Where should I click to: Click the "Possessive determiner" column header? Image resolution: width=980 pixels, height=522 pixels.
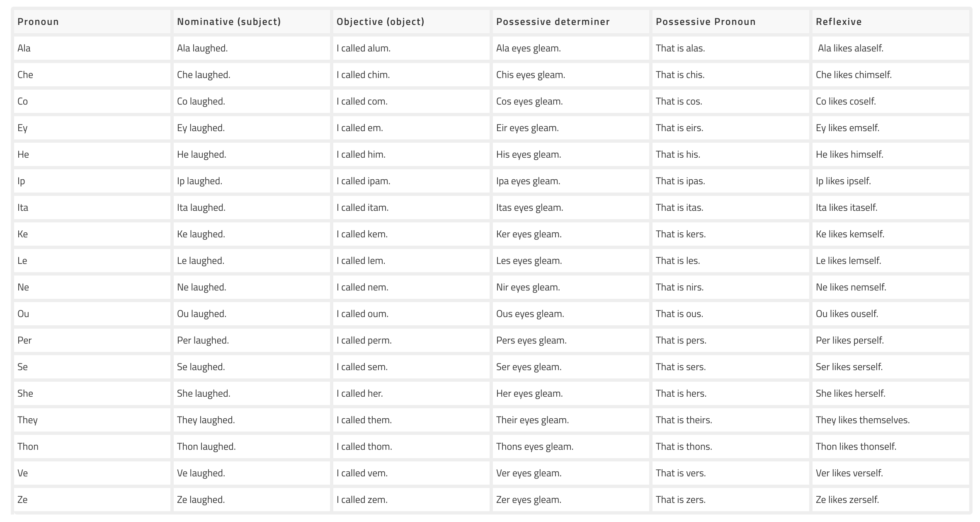[553, 22]
